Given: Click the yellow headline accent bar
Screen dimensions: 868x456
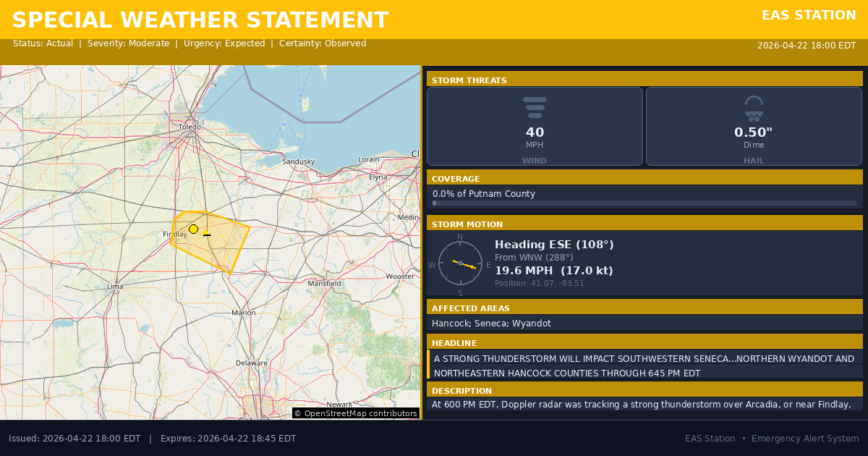Looking at the screenshot, I should click(x=428, y=364).
